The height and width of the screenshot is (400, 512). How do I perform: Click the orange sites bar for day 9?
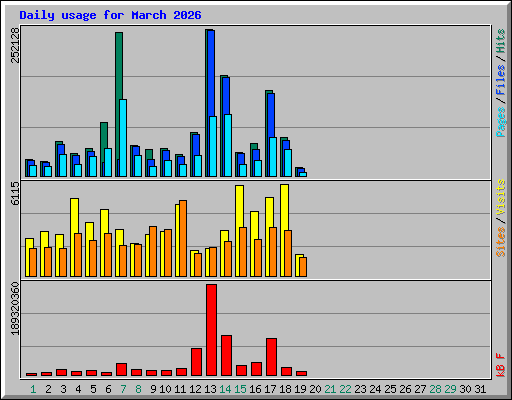coord(153,251)
